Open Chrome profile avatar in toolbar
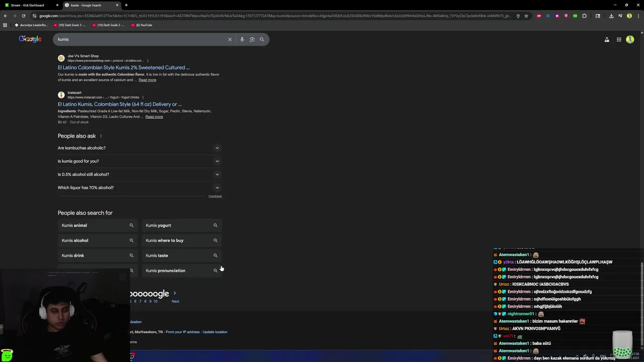The height and width of the screenshot is (362, 644). pos(629,16)
